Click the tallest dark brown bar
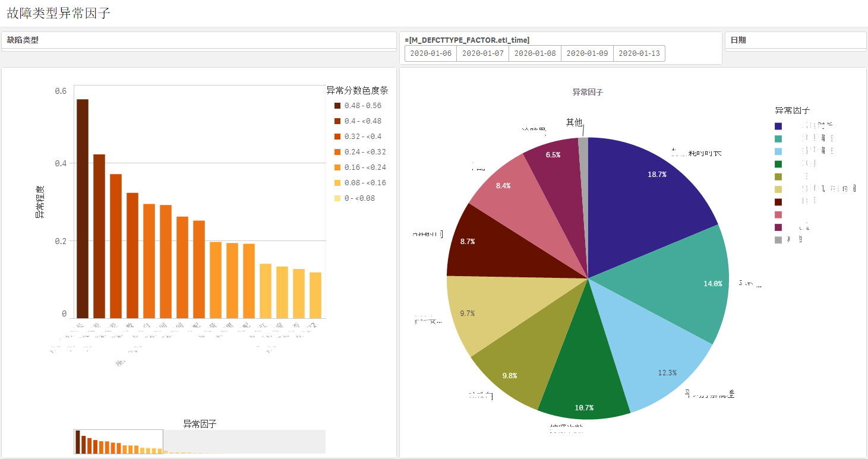The width and height of the screenshot is (868, 459). pyautogui.click(x=83, y=208)
